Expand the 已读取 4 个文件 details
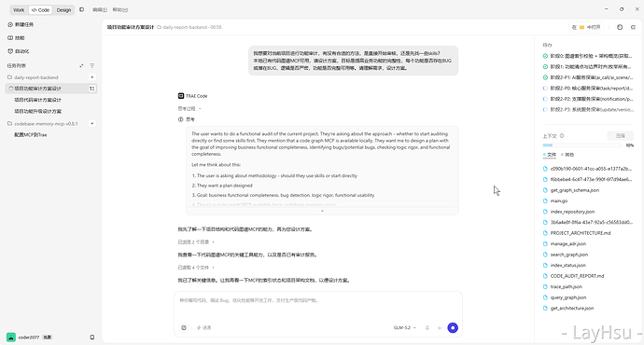The image size is (644, 345). 196,268
